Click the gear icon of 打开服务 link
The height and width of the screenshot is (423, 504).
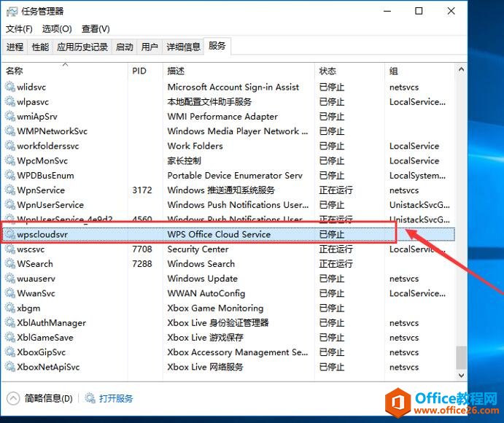pyautogui.click(x=90, y=398)
